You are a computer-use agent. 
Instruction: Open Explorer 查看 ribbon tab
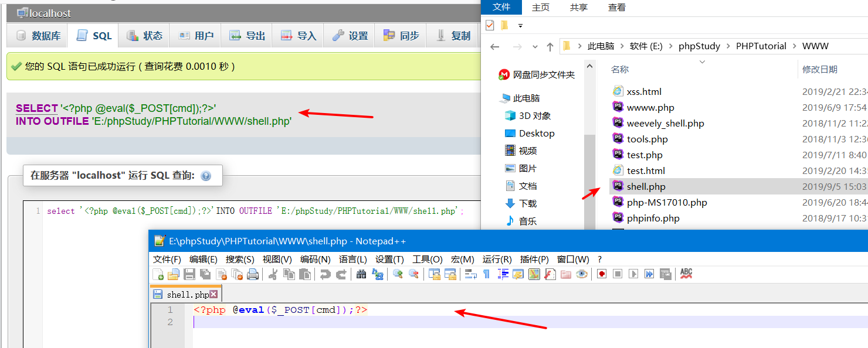(617, 7)
